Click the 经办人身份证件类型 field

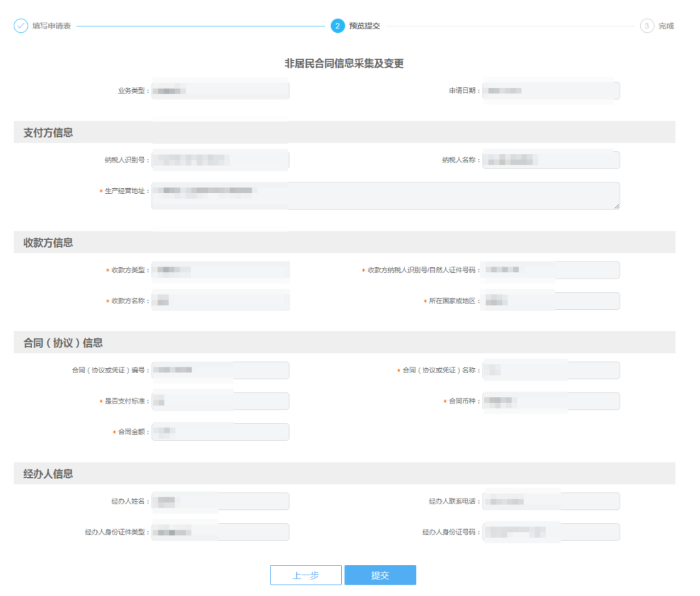221,532
